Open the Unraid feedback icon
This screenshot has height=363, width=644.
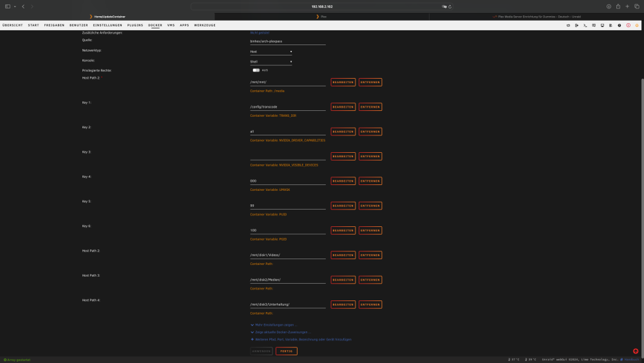click(594, 26)
